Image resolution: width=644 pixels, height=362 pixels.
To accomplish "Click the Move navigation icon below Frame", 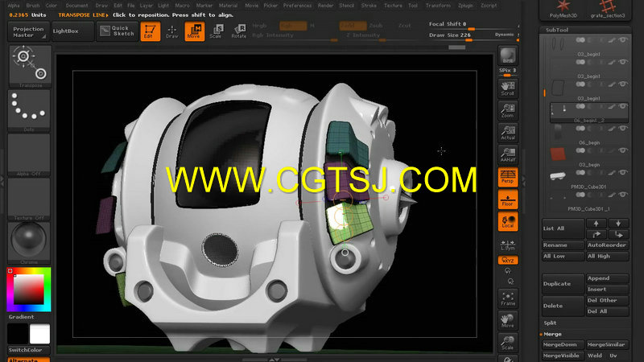I will pos(508,320).
